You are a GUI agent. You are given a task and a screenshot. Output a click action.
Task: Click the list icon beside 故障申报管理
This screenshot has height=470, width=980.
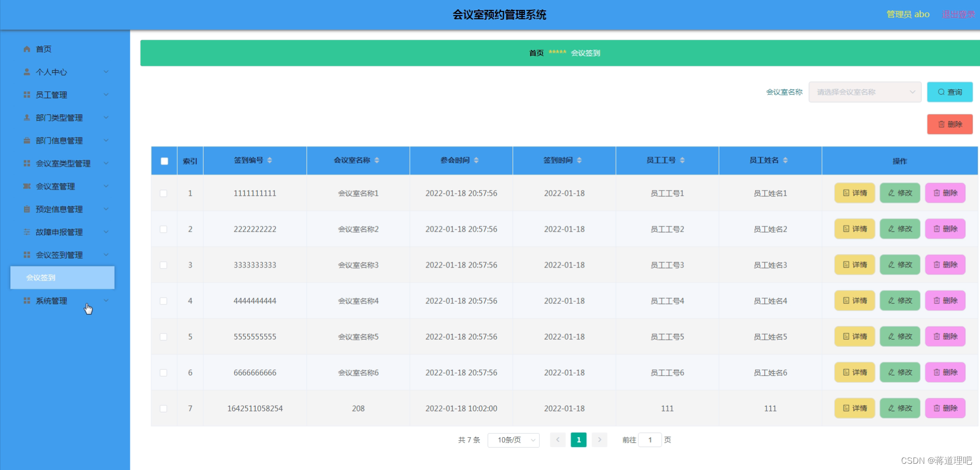[x=27, y=232]
